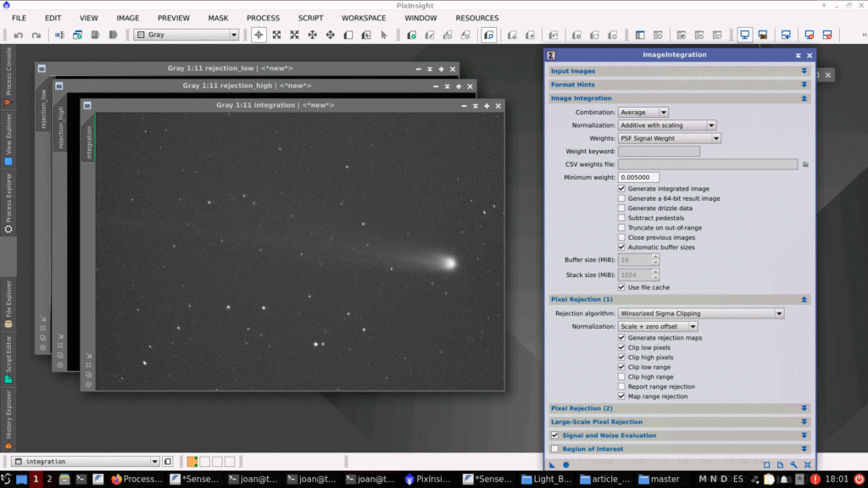This screenshot has height=488, width=868.
Task: Reset ImageIntegration with bottom-right reset icon
Action: 807,464
